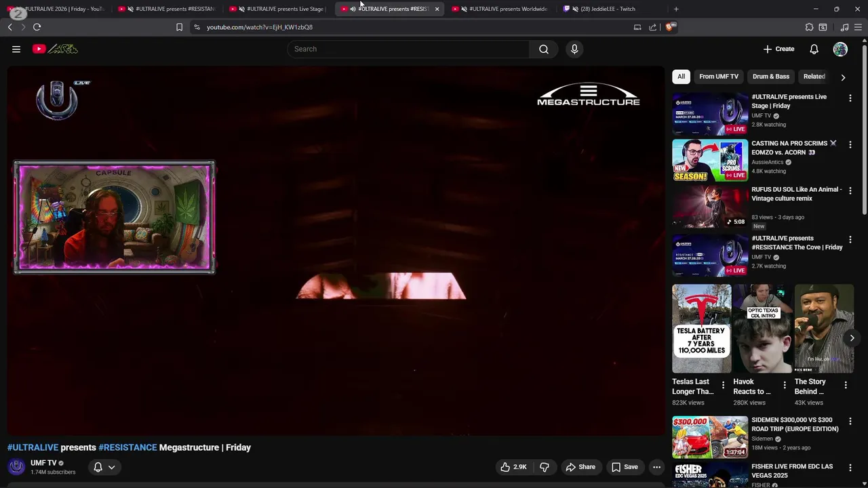Open SIDEMEN $300,000 road trip thumbnail

point(710,437)
